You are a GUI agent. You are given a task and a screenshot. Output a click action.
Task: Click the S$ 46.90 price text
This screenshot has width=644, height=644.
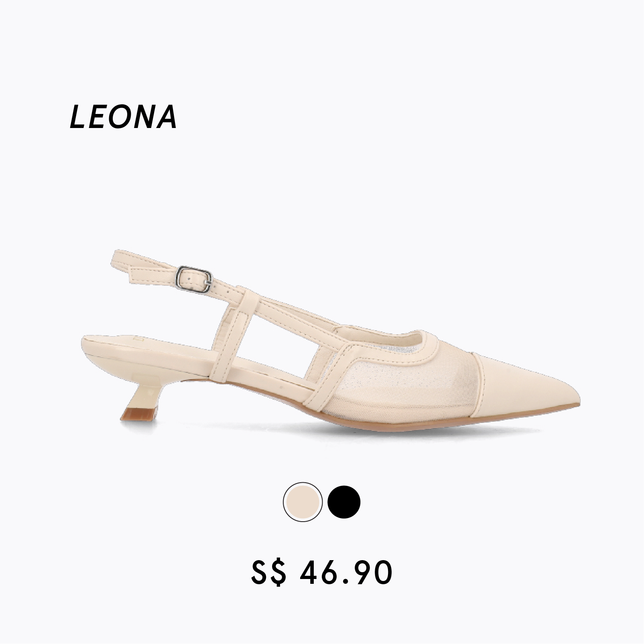(x=322, y=573)
